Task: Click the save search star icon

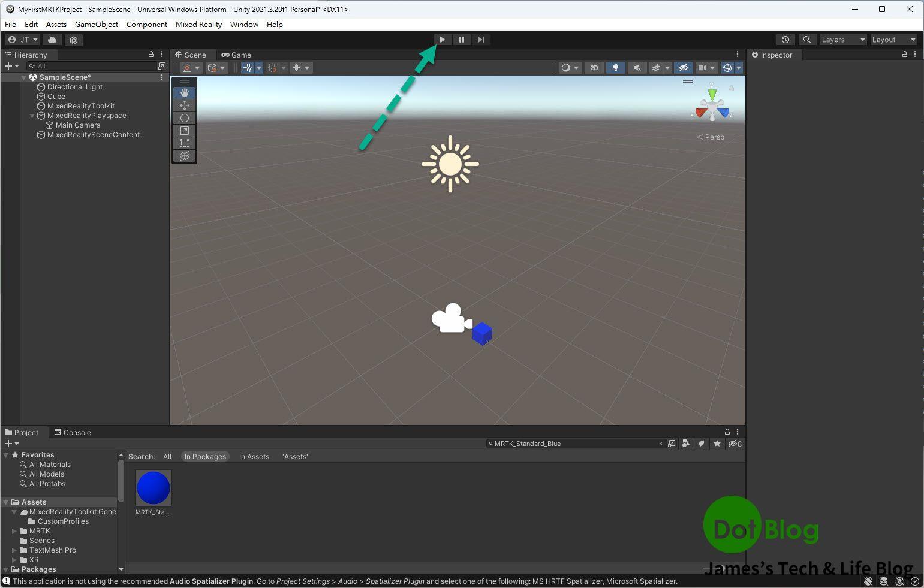Action: (717, 444)
